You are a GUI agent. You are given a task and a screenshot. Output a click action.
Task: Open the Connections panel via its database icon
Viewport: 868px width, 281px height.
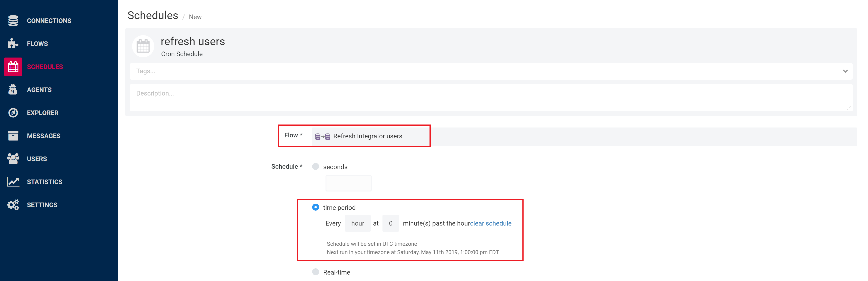point(13,20)
